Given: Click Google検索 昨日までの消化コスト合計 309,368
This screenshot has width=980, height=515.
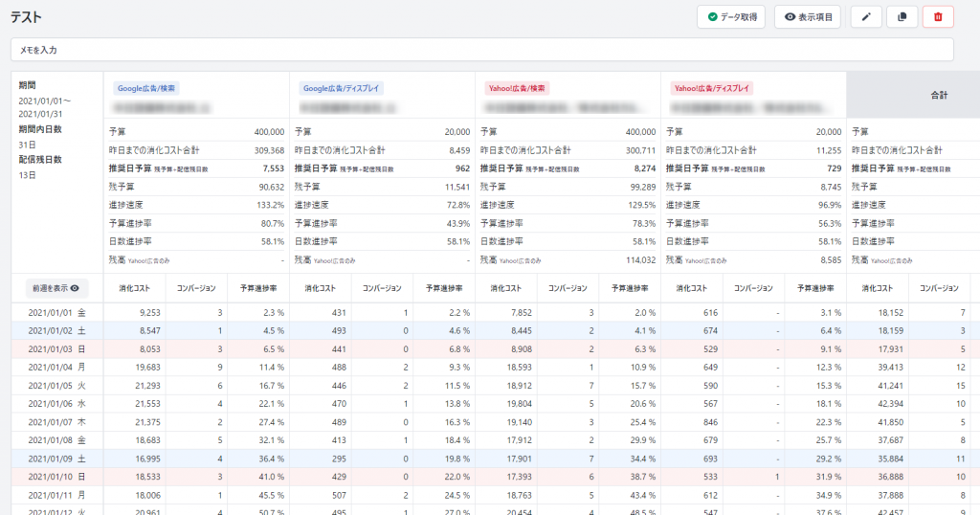Looking at the screenshot, I should 269,150.
